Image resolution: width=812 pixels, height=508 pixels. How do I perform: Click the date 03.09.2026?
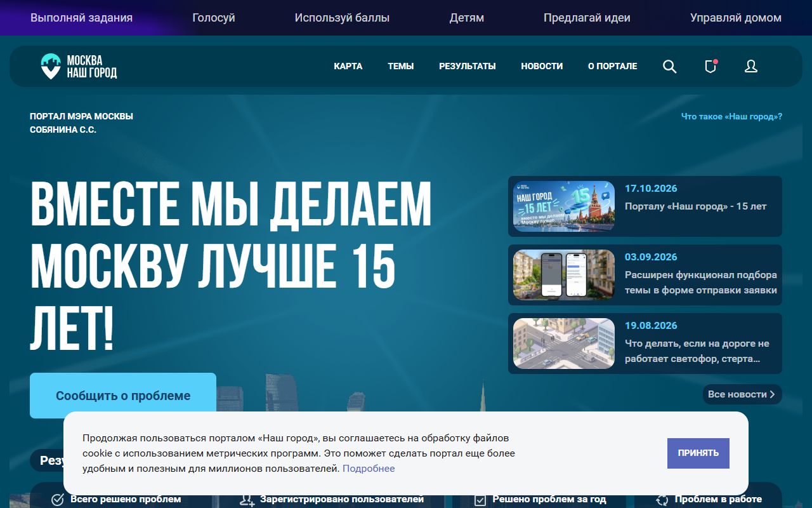651,257
